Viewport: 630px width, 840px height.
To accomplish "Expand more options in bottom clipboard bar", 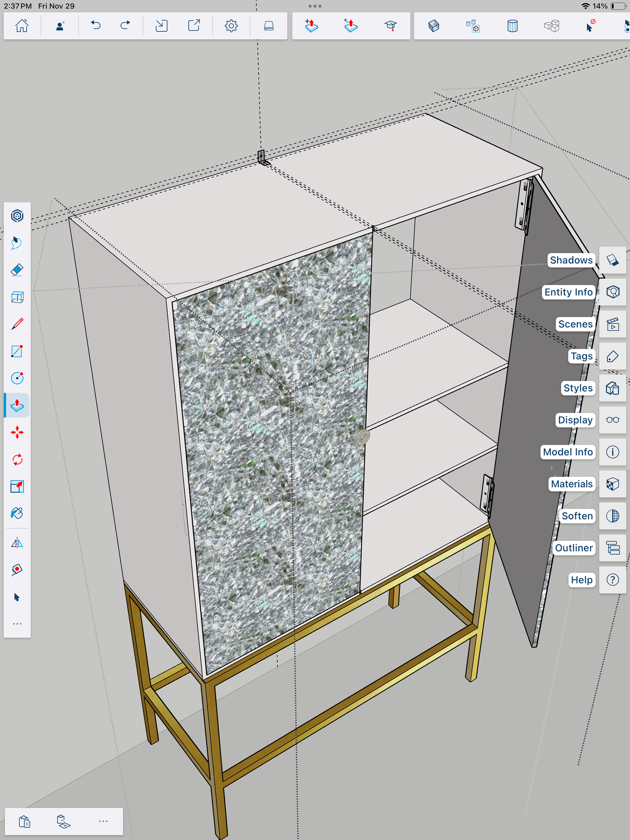I will click(x=103, y=821).
